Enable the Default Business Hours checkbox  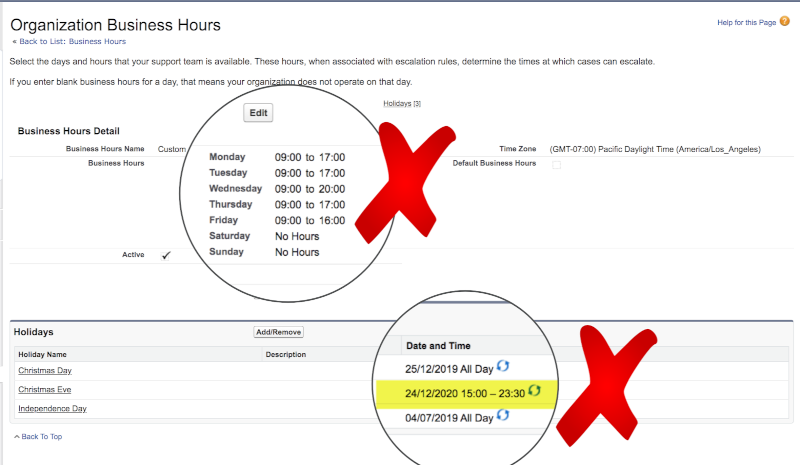tap(556, 164)
